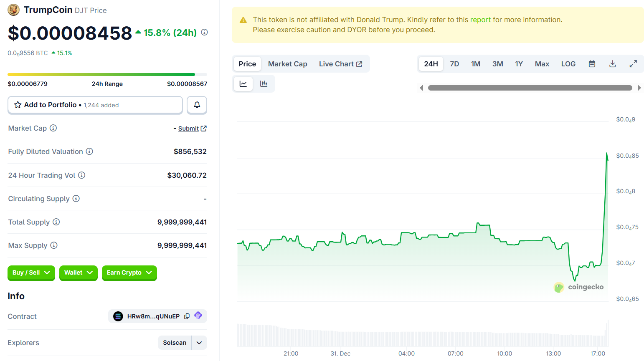Select the 1Y timeframe tab
The image size is (644, 361).
(x=519, y=63)
